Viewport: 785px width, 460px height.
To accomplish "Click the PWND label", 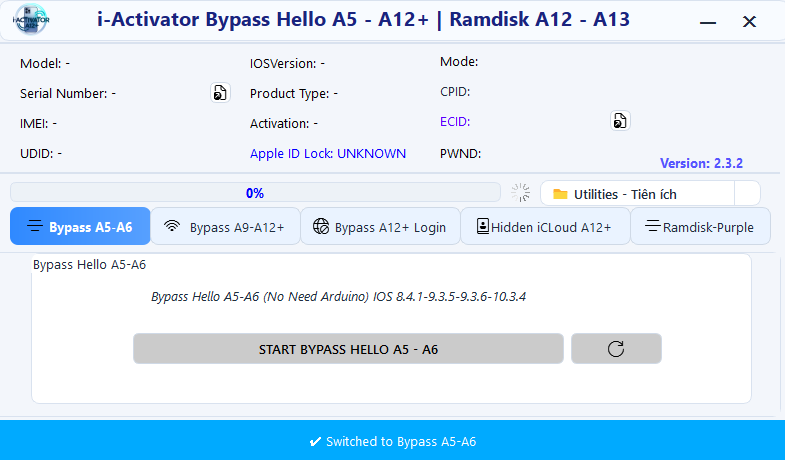I will coord(461,154).
